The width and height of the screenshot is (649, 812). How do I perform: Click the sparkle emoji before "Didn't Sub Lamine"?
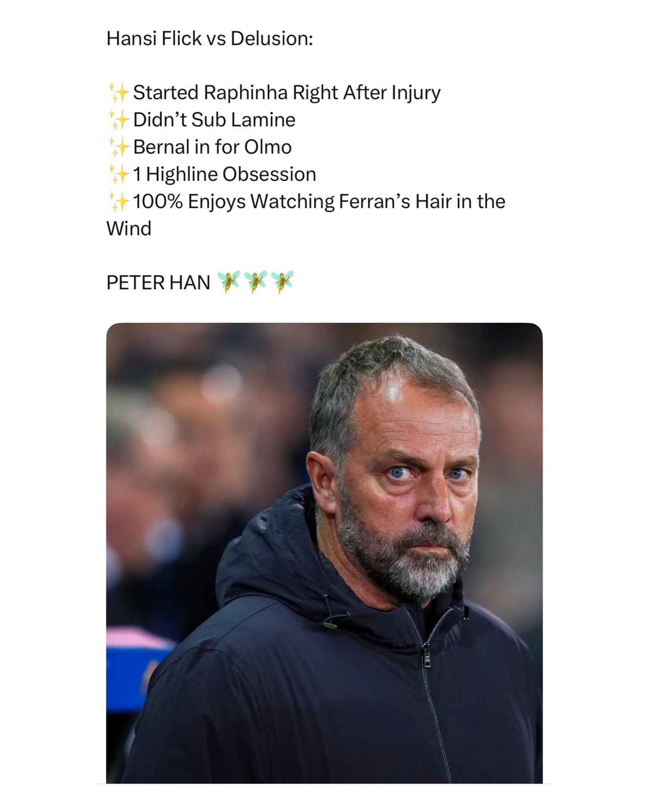pos(119,120)
